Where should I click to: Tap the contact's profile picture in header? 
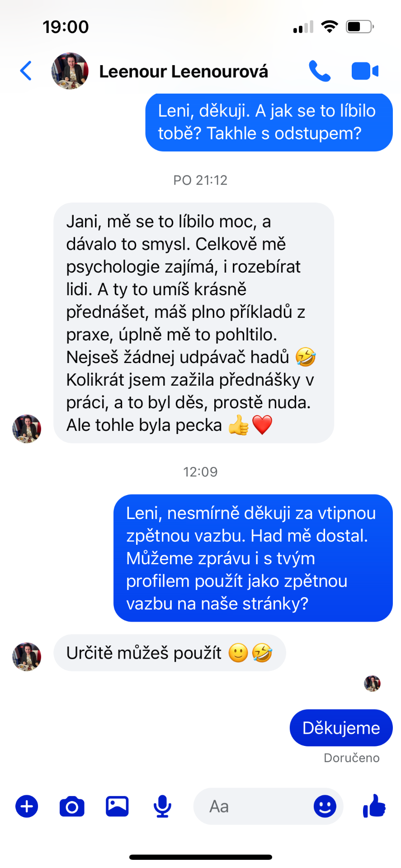[x=70, y=71]
